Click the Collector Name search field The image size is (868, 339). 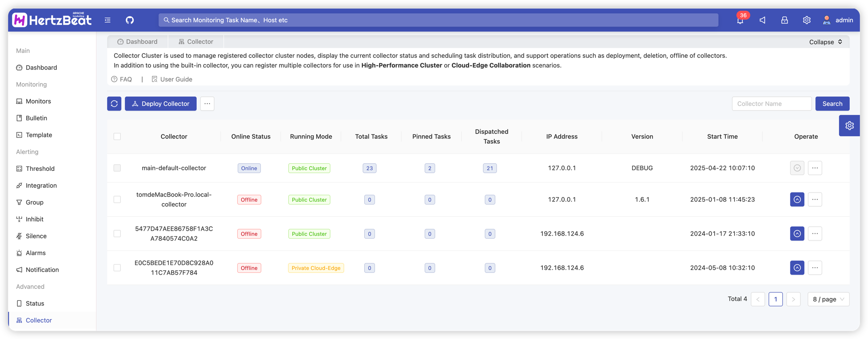point(771,104)
